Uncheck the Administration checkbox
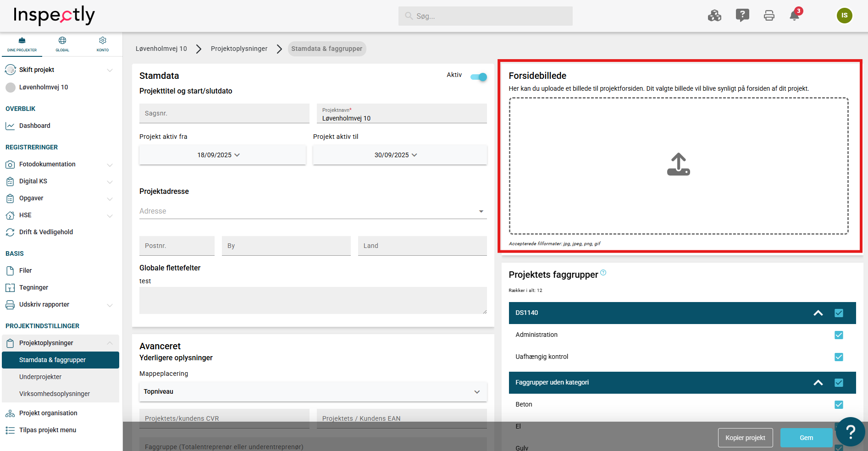This screenshot has height=451, width=868. coord(839,335)
